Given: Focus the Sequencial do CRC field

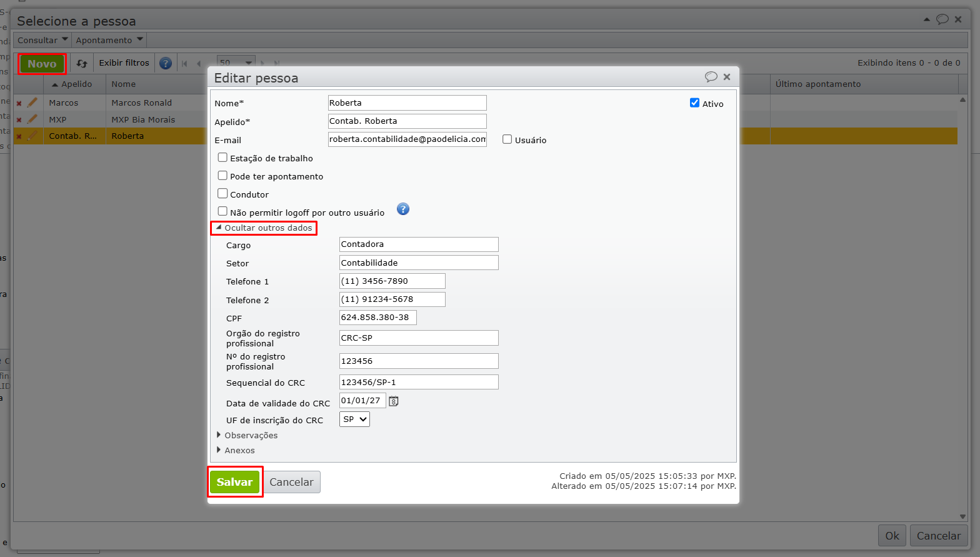Looking at the screenshot, I should pyautogui.click(x=419, y=382).
